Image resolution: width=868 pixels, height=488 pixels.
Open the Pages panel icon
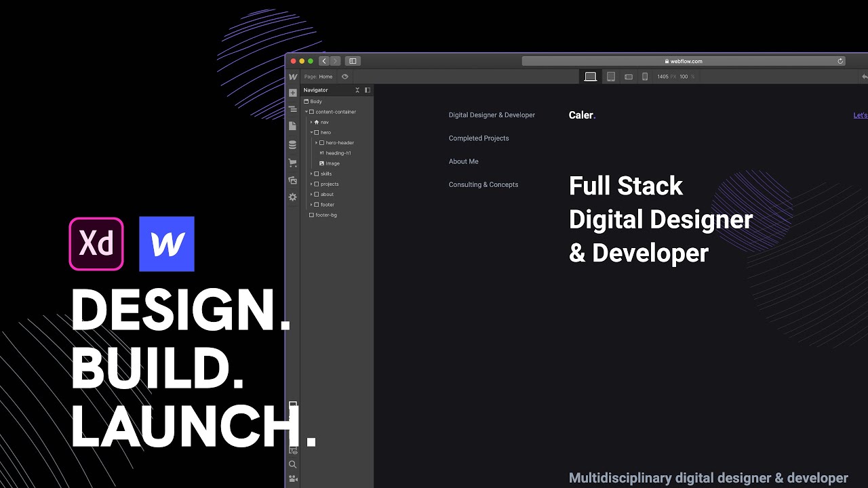coord(293,126)
